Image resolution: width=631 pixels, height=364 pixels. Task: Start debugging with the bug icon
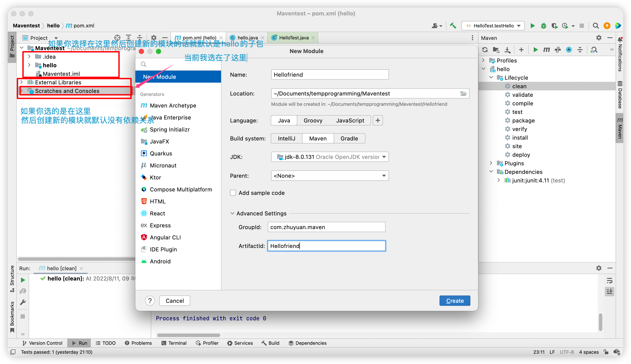543,25
